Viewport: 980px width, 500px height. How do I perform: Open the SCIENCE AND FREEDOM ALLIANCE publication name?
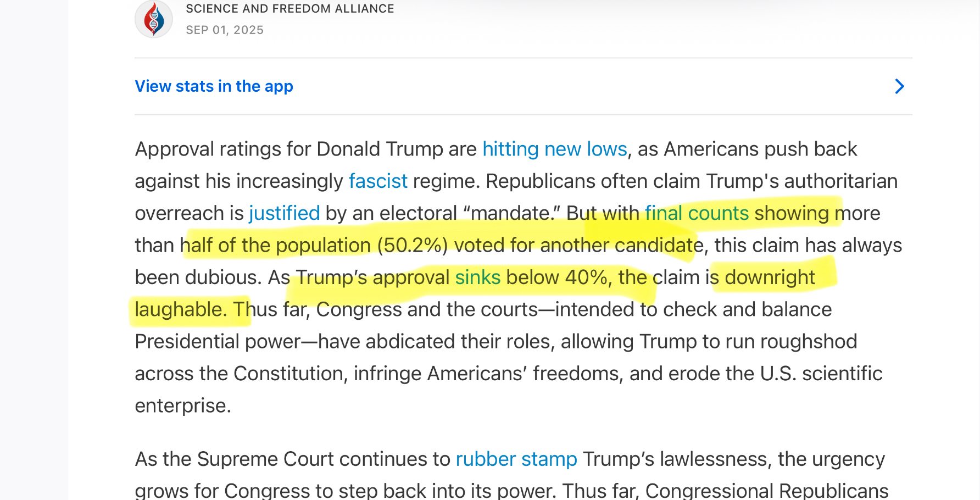(x=290, y=9)
